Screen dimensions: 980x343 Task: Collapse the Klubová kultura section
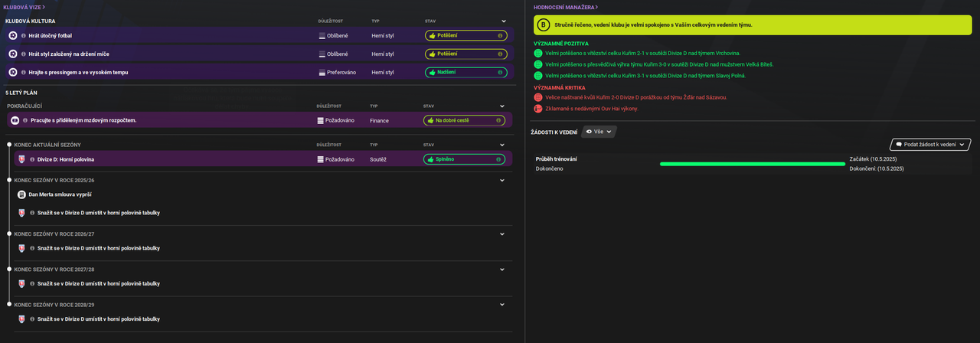coord(504,21)
